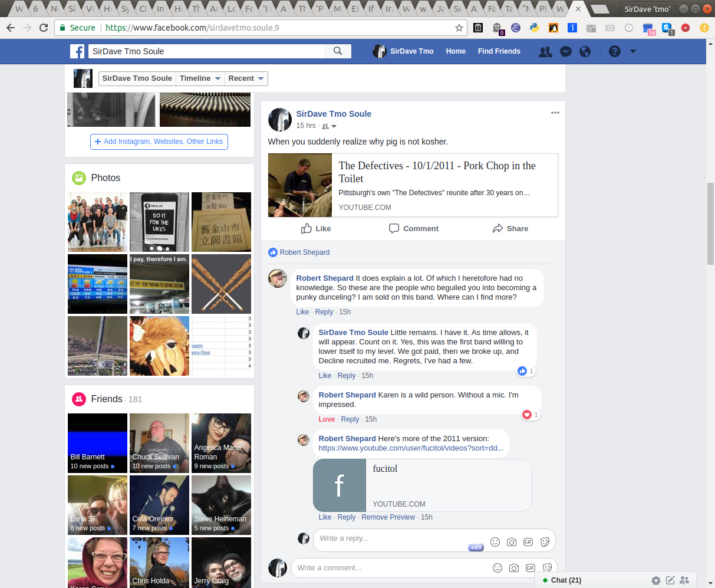The width and height of the screenshot is (715, 588).
Task: Like the Defectives Pork Chop post
Action: tap(316, 229)
